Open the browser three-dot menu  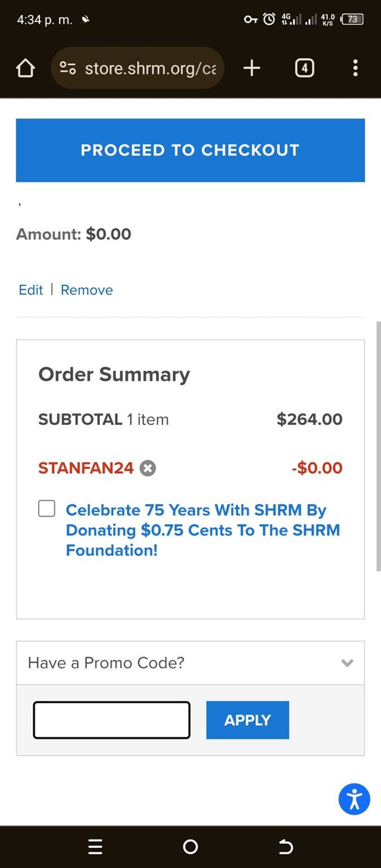click(x=355, y=69)
